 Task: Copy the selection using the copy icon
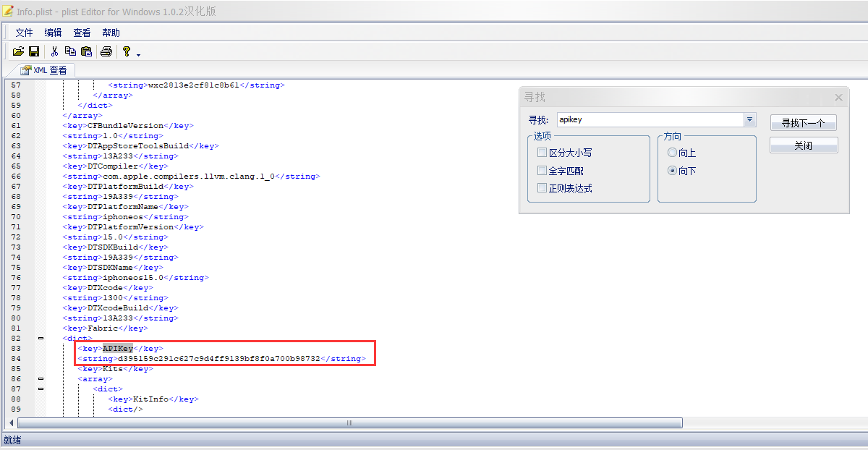pyautogui.click(x=70, y=51)
